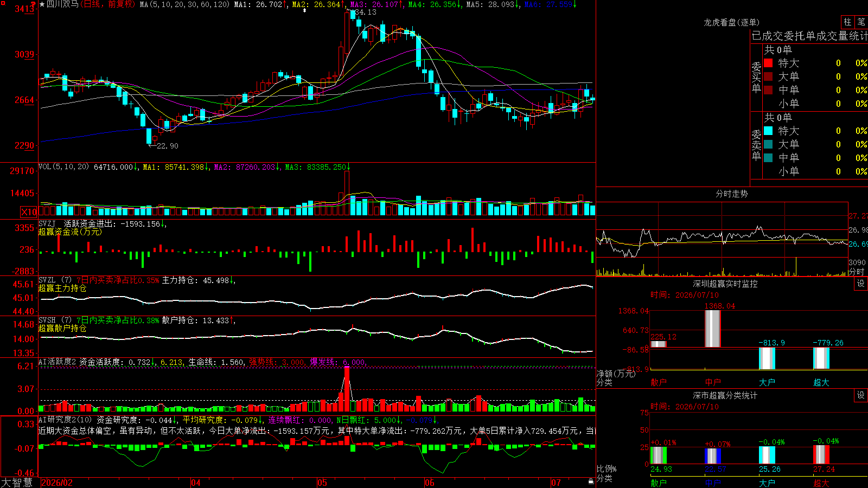This screenshot has height=488, width=868.
Task: Click the lock icon on the date axis
Action: [591, 481]
